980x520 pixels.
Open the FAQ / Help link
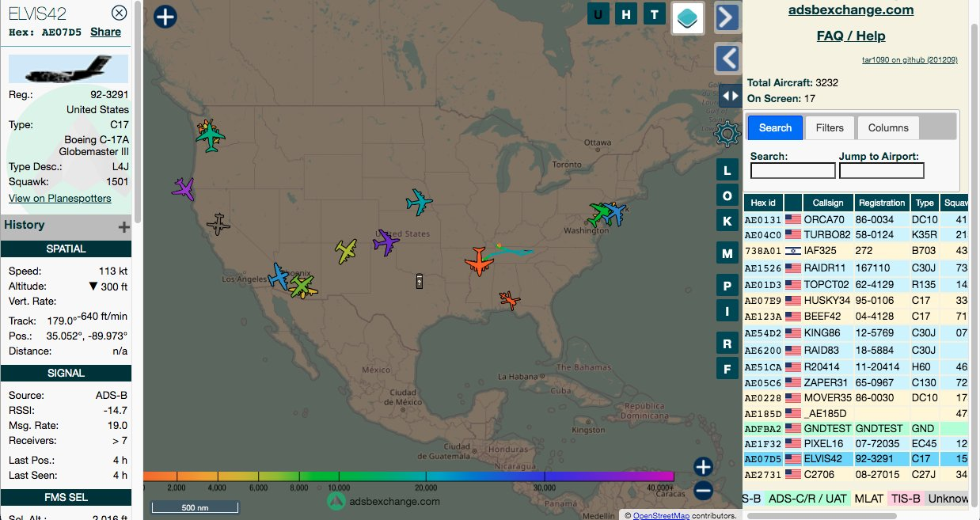click(851, 36)
